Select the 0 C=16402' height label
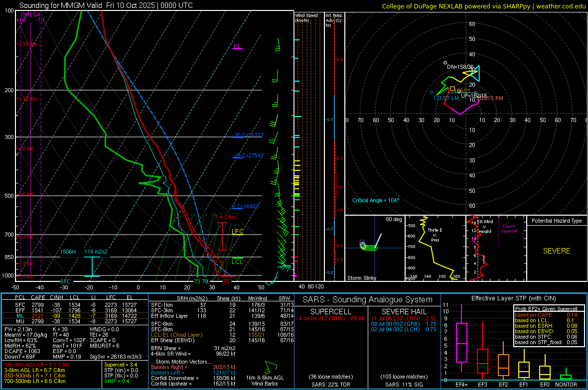This screenshot has width=588, height=390. (245, 206)
